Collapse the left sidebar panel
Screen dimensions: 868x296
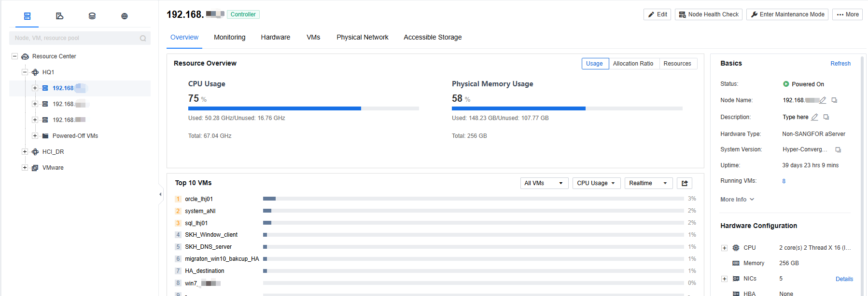(160, 194)
